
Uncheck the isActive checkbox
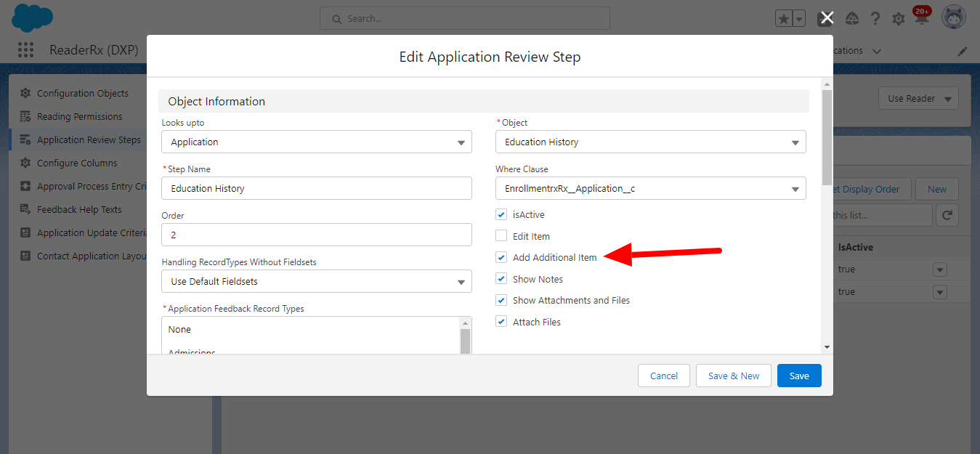[501, 215]
